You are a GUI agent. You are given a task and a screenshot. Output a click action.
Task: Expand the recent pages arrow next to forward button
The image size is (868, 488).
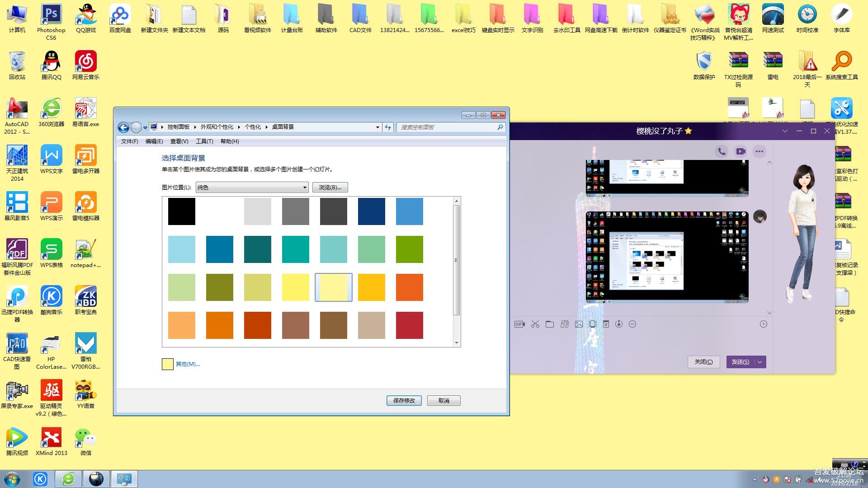click(145, 128)
